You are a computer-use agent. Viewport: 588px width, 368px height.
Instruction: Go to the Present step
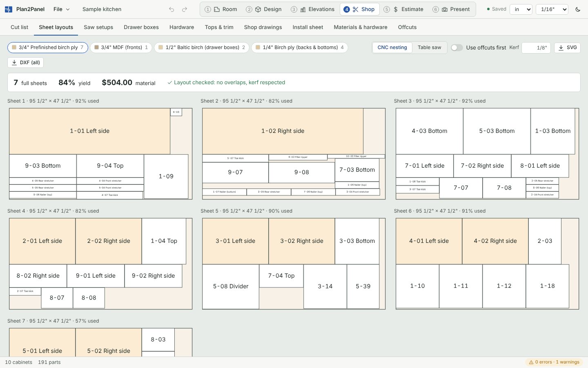coord(451,9)
